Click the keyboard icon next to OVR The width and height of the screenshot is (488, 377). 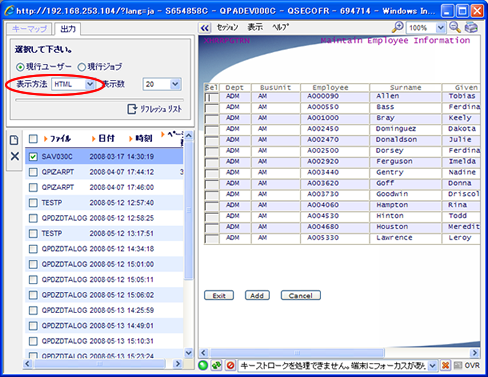458,365
